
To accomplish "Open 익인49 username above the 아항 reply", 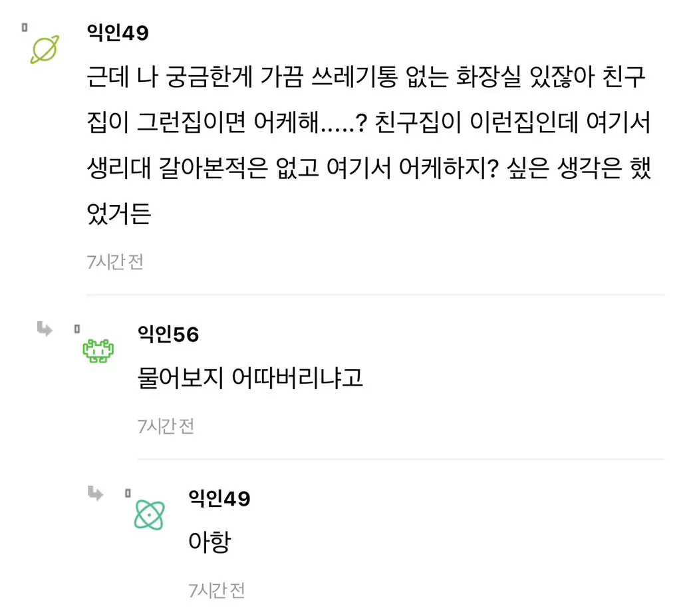I will point(219,498).
